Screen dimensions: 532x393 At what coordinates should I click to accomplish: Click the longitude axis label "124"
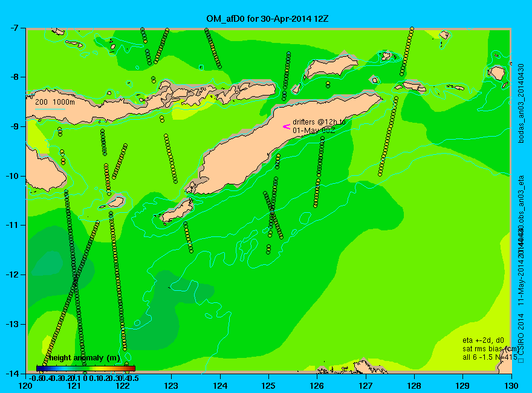coord(220,386)
